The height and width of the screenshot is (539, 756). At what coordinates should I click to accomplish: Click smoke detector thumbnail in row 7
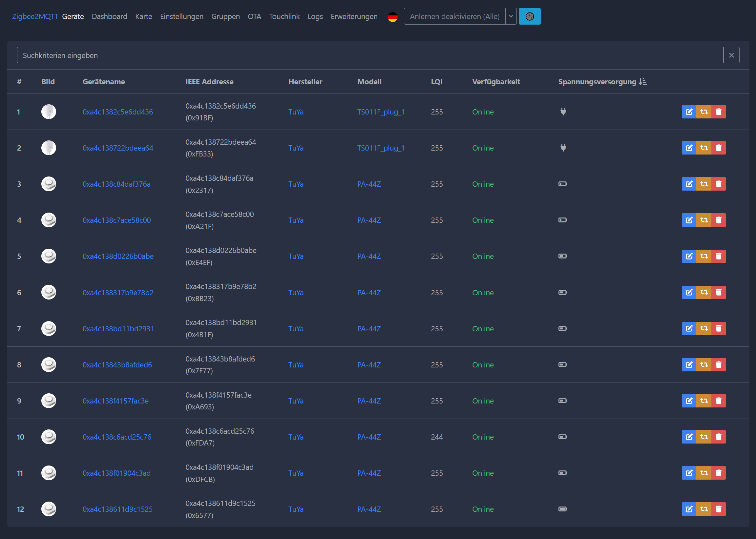click(x=49, y=329)
